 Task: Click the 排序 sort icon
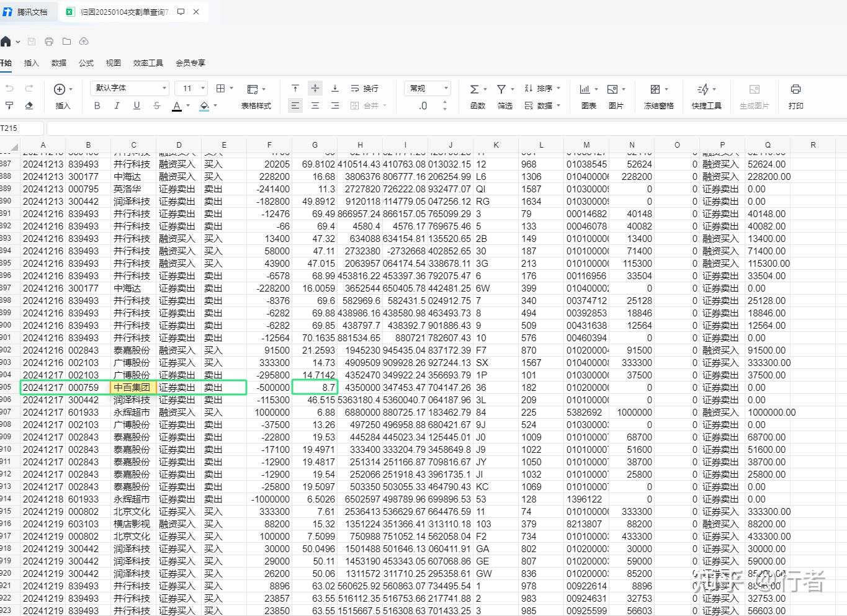tap(529, 89)
